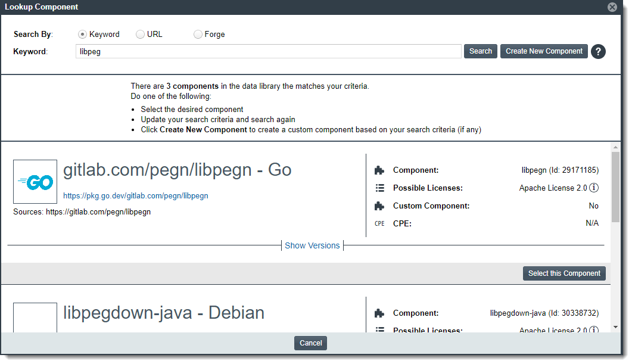The height and width of the screenshot is (364, 632).
Task: Click Select this Component for libpegn
Action: (564, 273)
